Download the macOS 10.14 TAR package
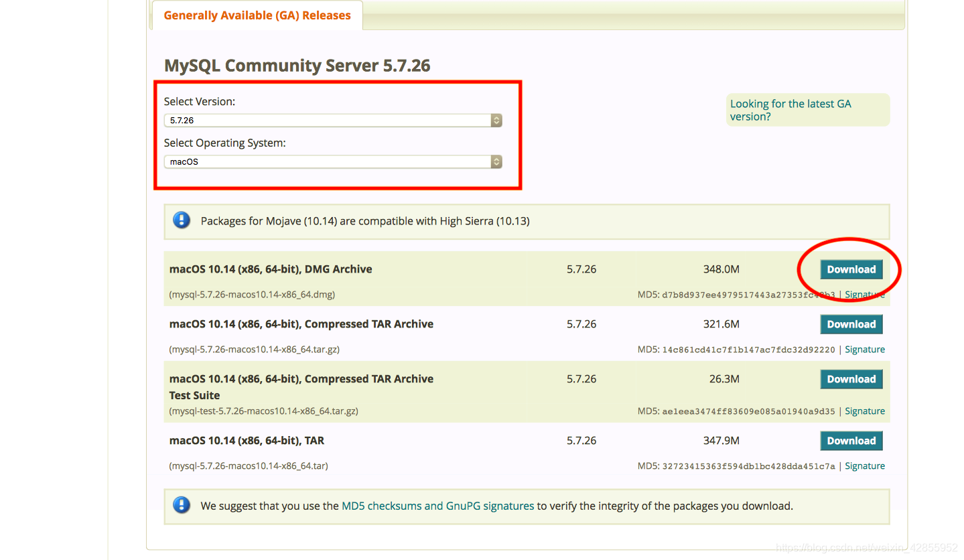The height and width of the screenshot is (560, 964). (x=851, y=441)
